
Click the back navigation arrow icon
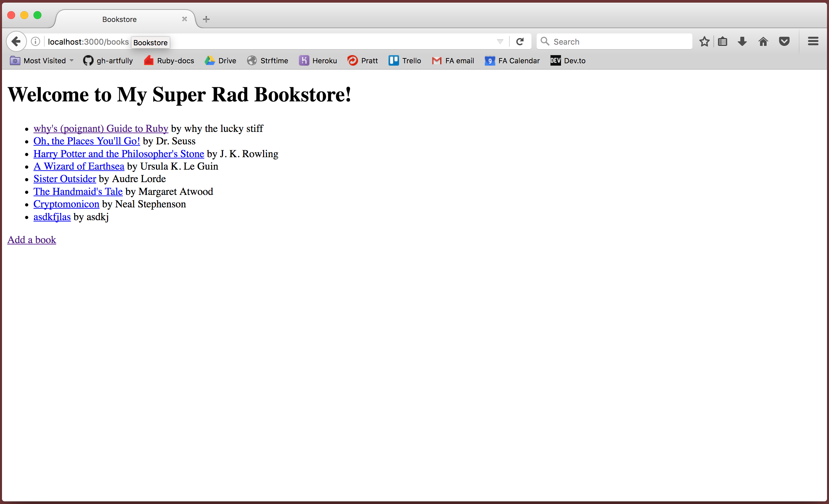point(16,41)
